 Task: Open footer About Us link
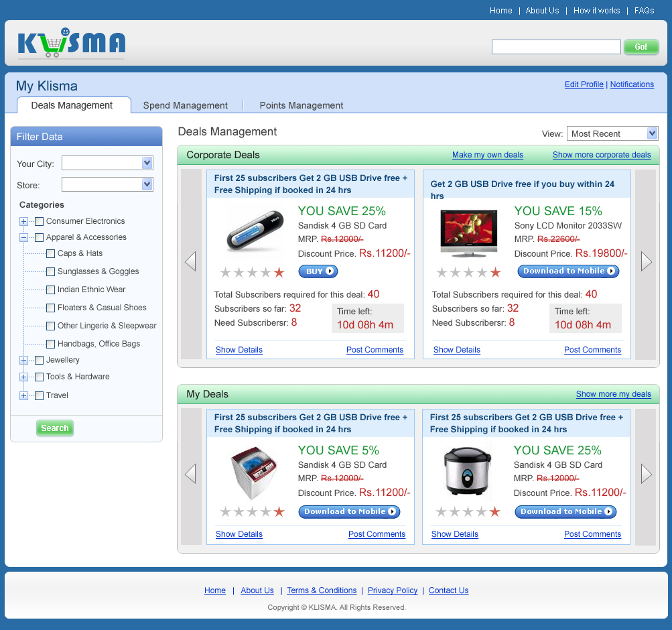257,590
